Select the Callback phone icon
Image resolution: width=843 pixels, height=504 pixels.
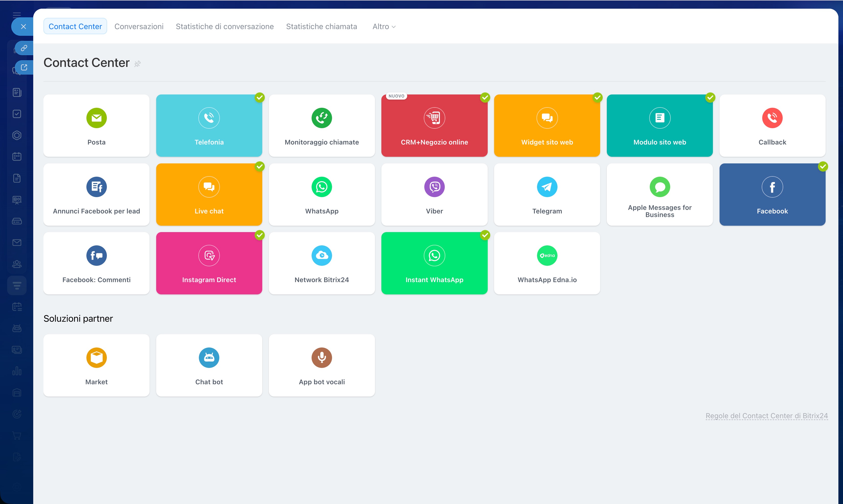(772, 118)
